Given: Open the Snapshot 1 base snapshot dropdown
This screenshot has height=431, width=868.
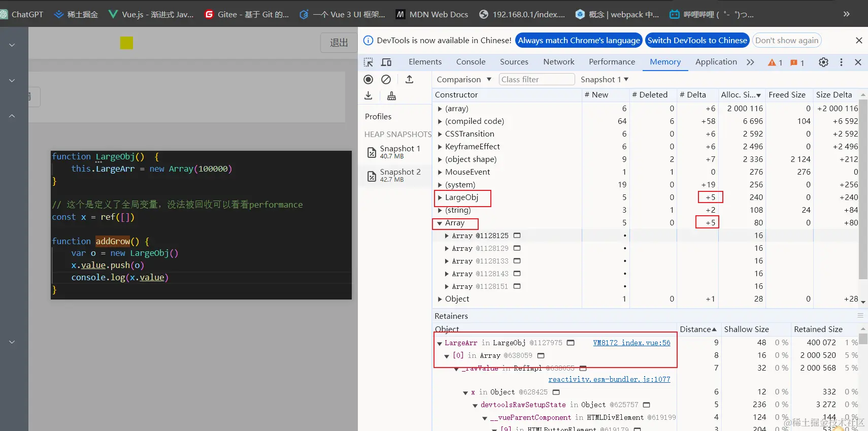Looking at the screenshot, I should tap(605, 79).
